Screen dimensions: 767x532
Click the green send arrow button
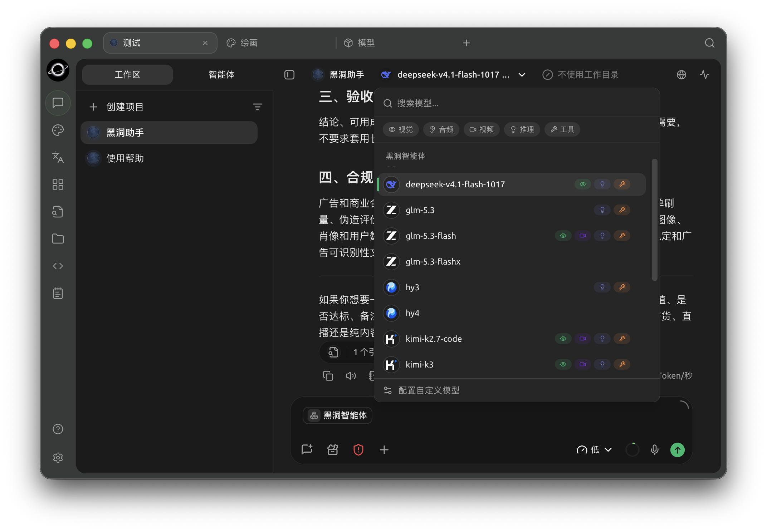point(678,450)
